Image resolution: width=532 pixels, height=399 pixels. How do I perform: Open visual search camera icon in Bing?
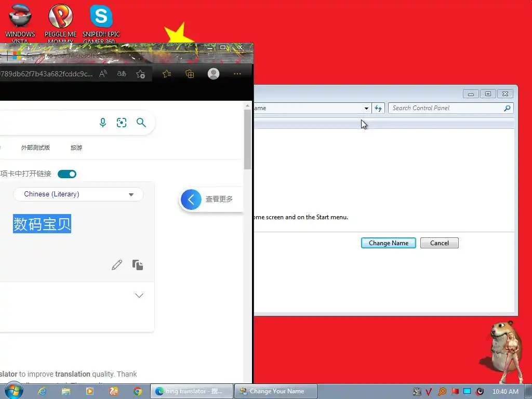coord(122,123)
